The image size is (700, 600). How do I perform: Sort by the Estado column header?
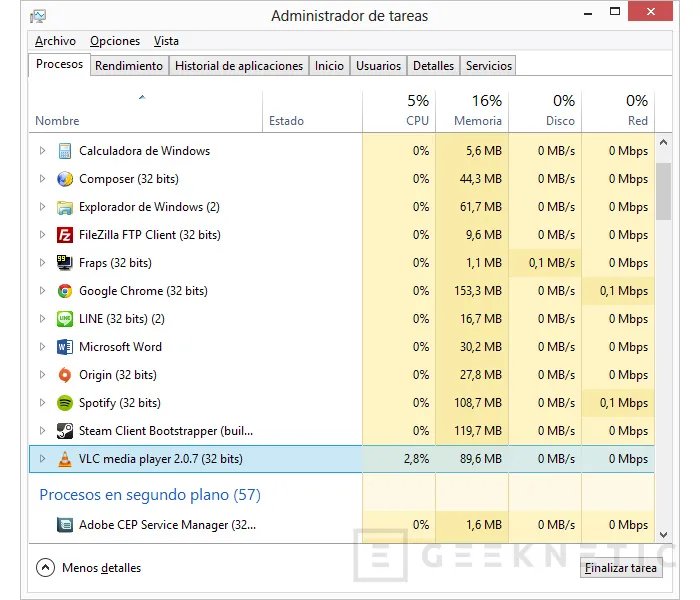pyautogui.click(x=312, y=112)
